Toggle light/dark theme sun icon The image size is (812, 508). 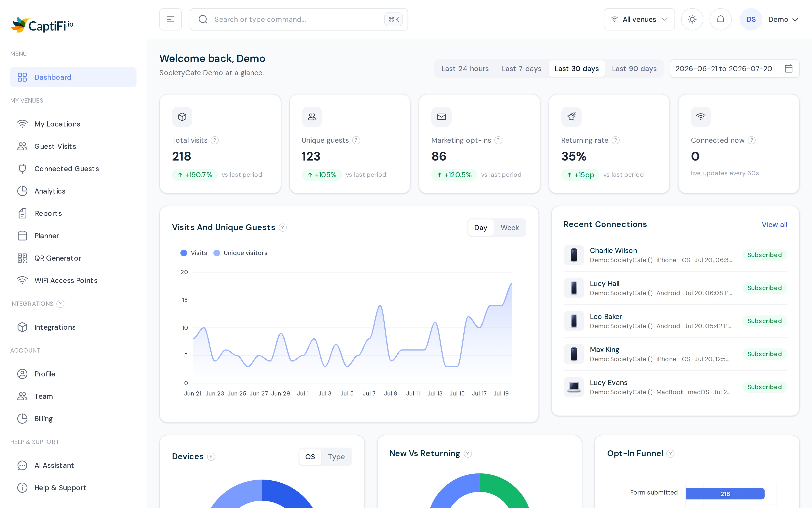click(692, 20)
